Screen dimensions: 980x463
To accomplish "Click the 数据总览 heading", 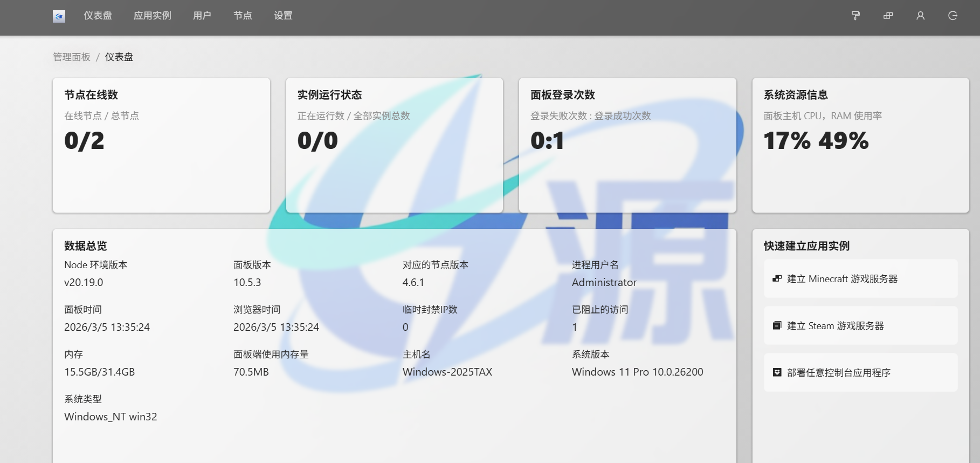I will [x=86, y=246].
